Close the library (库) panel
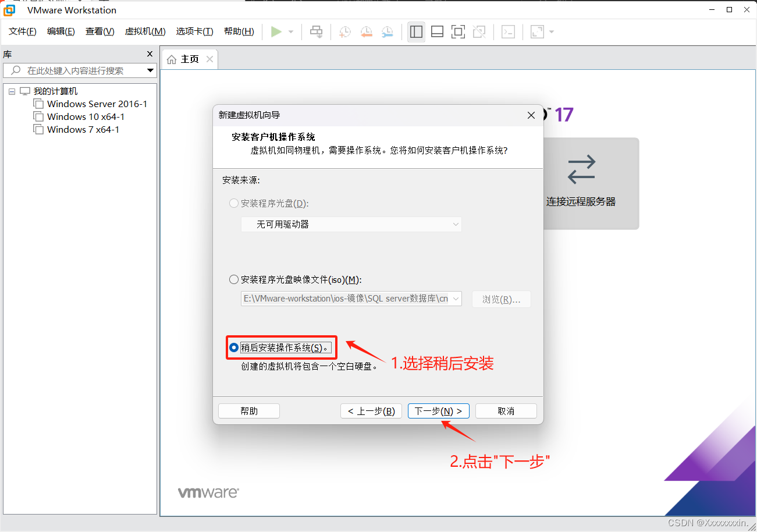The image size is (757, 532). click(x=150, y=54)
